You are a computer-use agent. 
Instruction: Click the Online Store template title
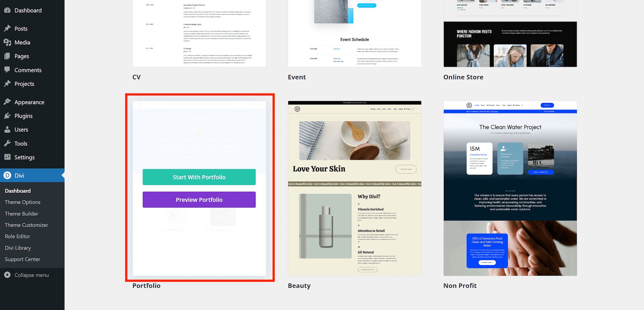coord(463,77)
